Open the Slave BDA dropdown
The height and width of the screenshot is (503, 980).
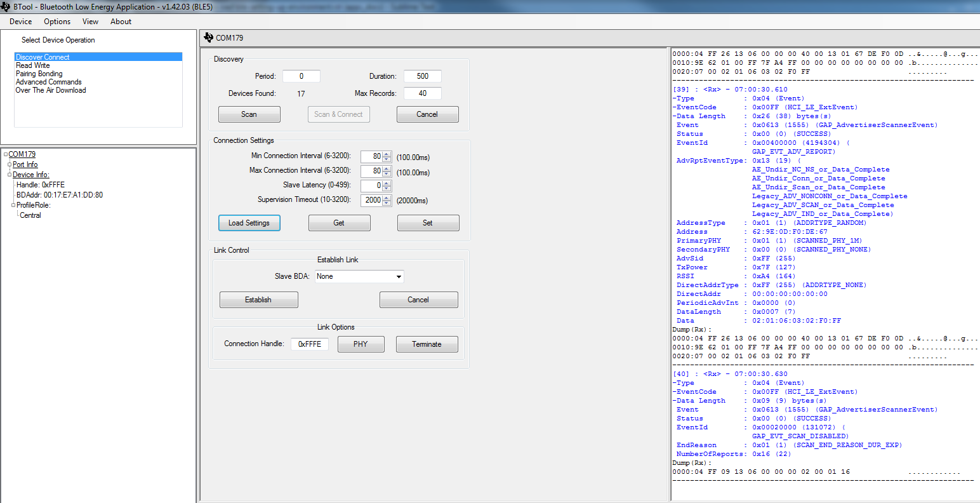click(x=399, y=276)
